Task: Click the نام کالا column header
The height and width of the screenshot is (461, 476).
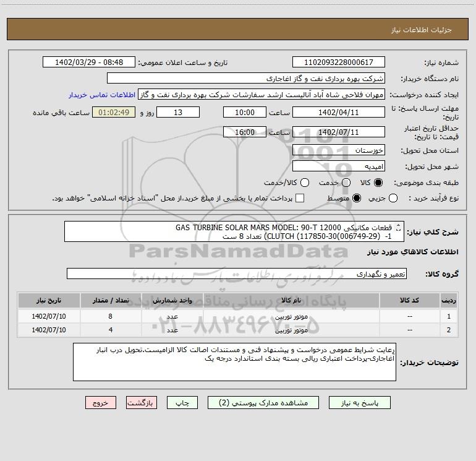Action: pyautogui.click(x=291, y=301)
